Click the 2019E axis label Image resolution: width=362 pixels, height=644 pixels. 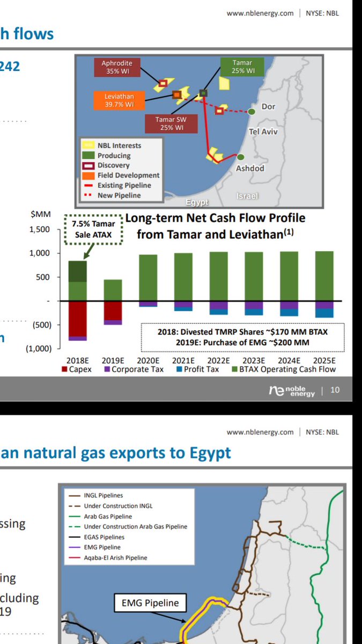[x=113, y=360]
